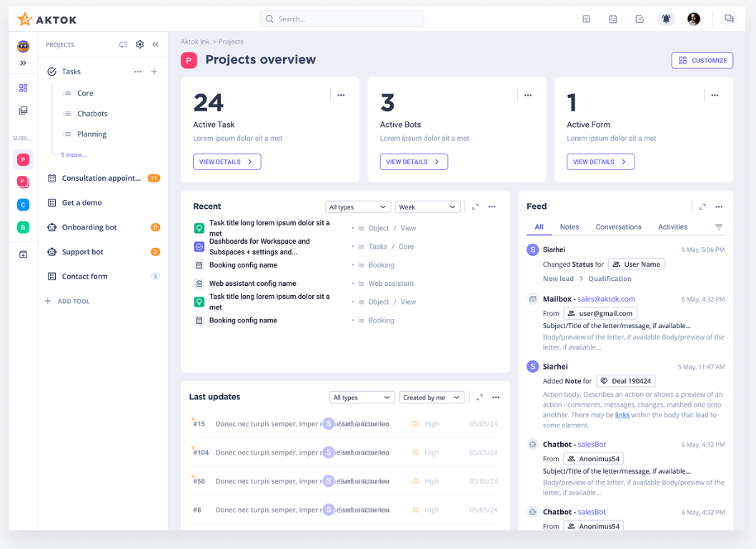Open the blue C subscription avatar
This screenshot has height=549, width=756.
(22, 205)
